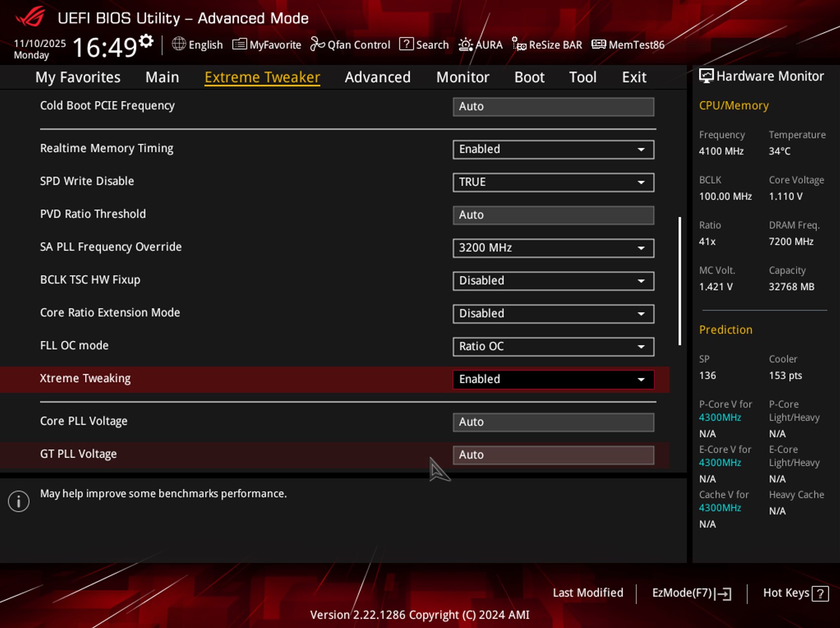840x628 pixels.
Task: Click the English language label
Action: [205, 45]
